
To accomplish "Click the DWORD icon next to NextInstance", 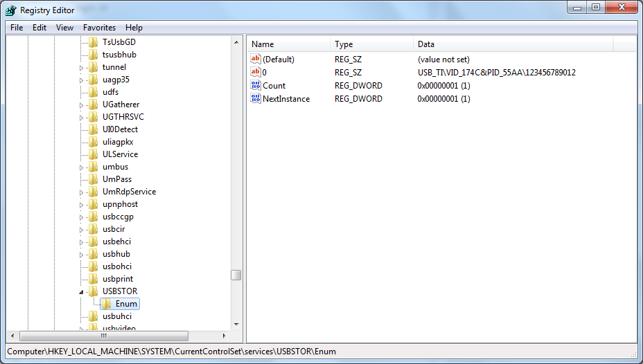I will [256, 99].
